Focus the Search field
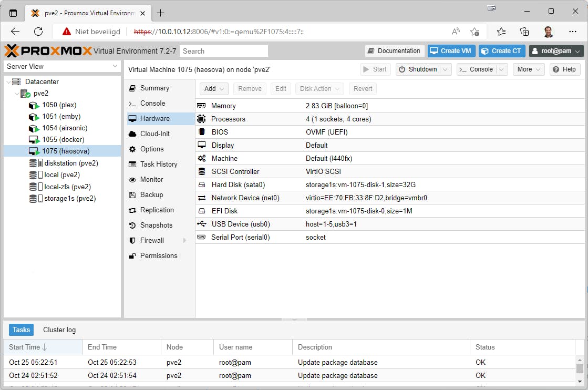The width and height of the screenshot is (588, 390). [x=224, y=51]
